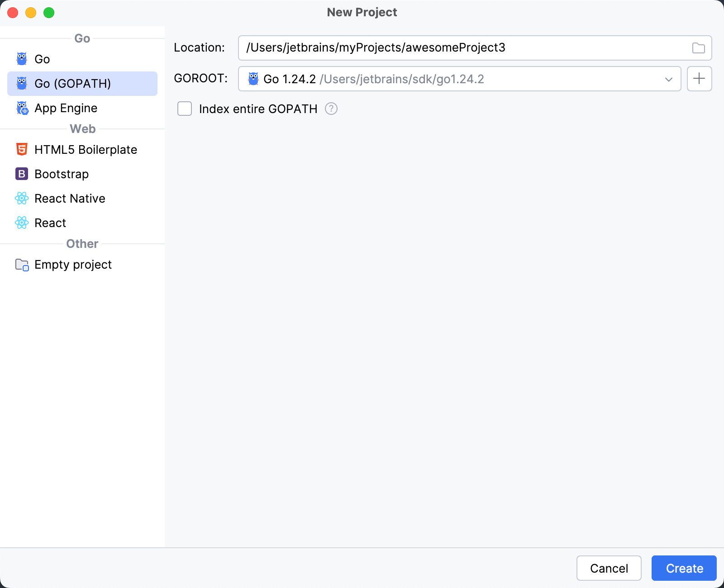Image resolution: width=724 pixels, height=588 pixels.
Task: Click the Bootstrap logo icon
Action: coord(21,174)
